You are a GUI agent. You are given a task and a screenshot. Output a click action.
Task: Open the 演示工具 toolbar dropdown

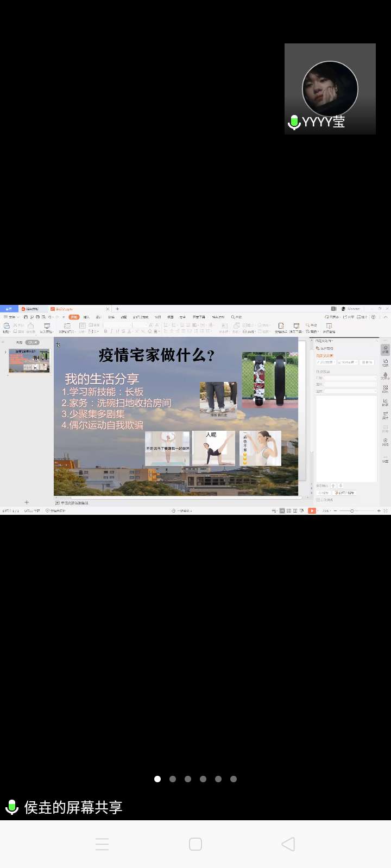click(296, 327)
